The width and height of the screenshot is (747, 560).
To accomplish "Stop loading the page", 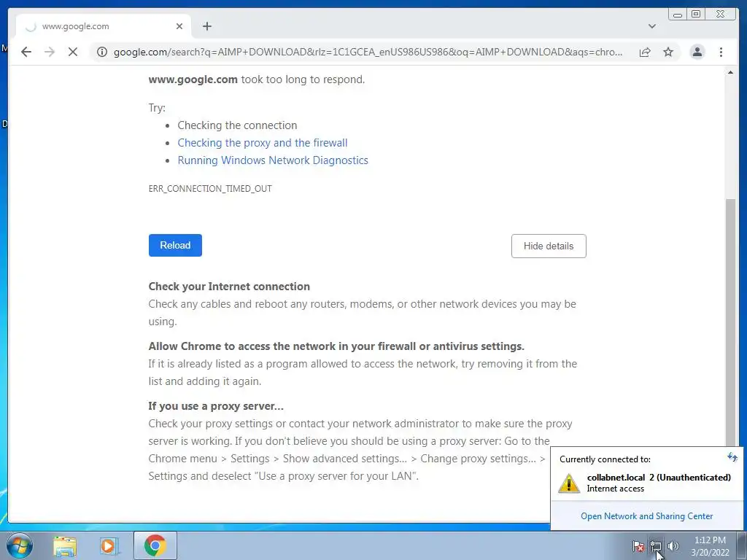I will pos(73,52).
